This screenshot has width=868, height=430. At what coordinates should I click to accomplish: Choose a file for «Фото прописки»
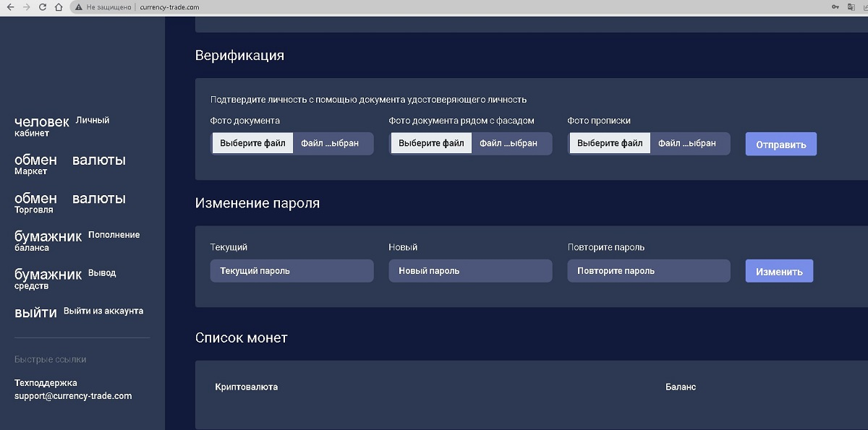(609, 143)
